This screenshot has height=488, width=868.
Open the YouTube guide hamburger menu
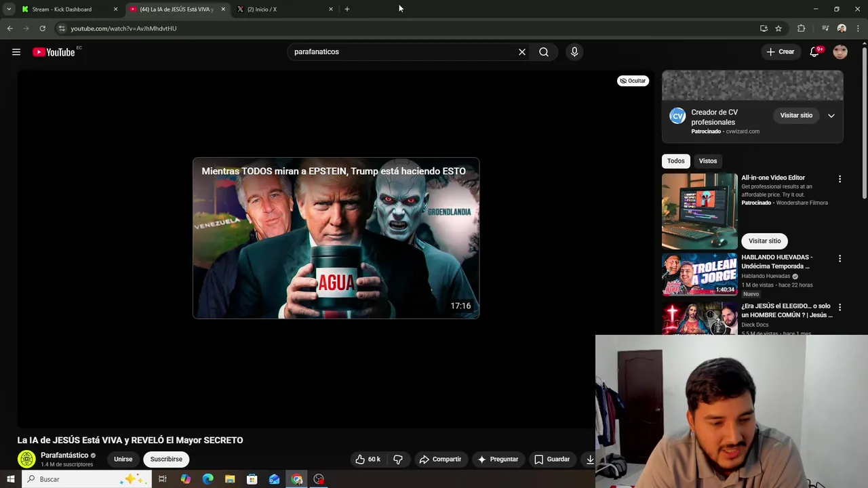pos(16,52)
